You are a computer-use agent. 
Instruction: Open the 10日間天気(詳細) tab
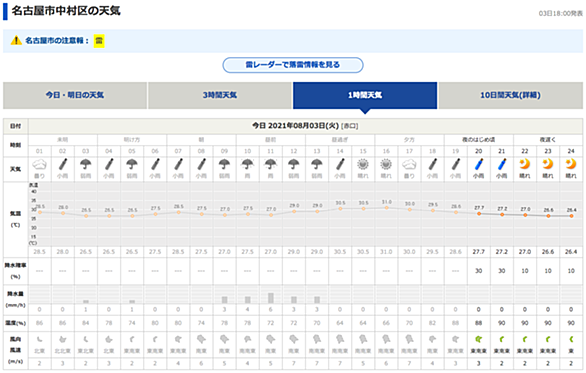coord(511,95)
